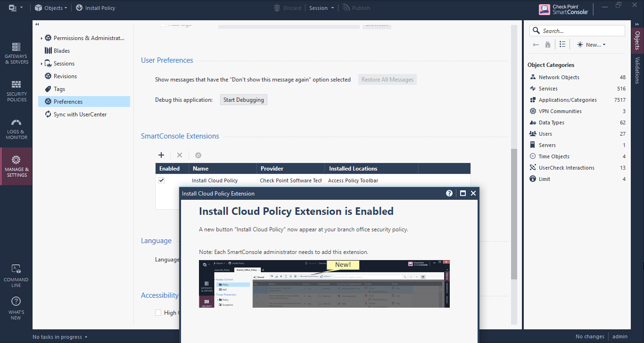The image size is (644, 343).
Task: Sort extensions by Provider column
Action: (290, 169)
